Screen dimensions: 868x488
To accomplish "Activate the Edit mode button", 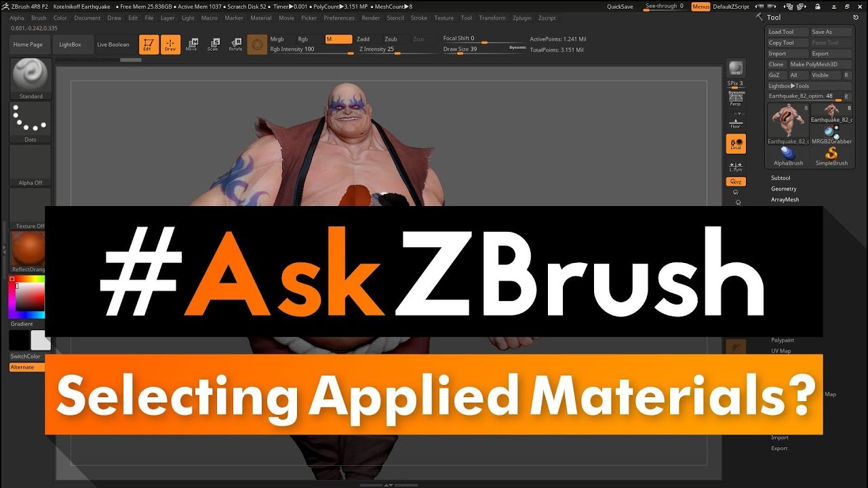I will pos(149,45).
